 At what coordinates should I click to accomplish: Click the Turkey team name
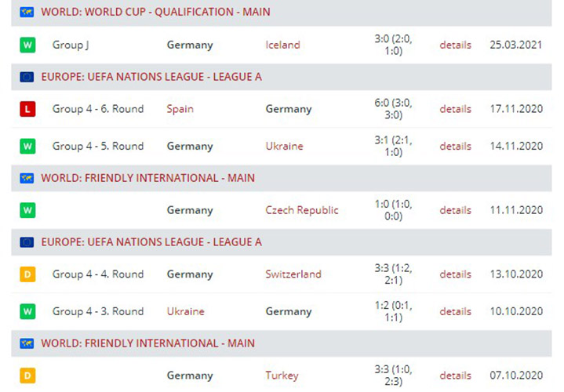point(282,376)
